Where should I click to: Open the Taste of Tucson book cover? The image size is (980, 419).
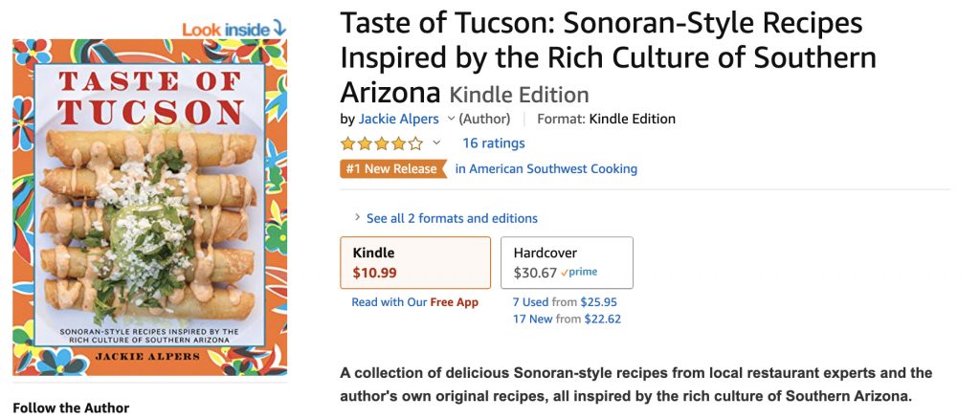pos(149,207)
